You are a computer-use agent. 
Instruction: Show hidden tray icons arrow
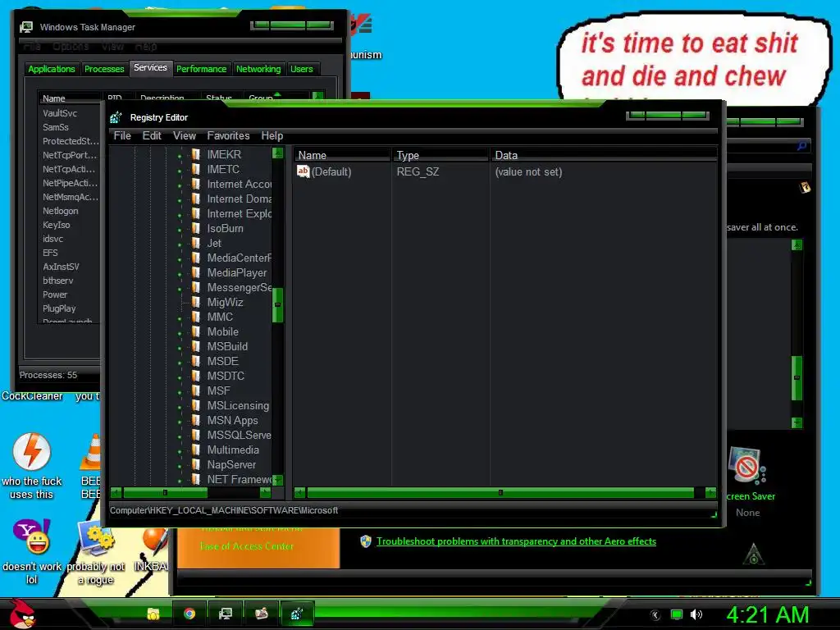point(655,615)
